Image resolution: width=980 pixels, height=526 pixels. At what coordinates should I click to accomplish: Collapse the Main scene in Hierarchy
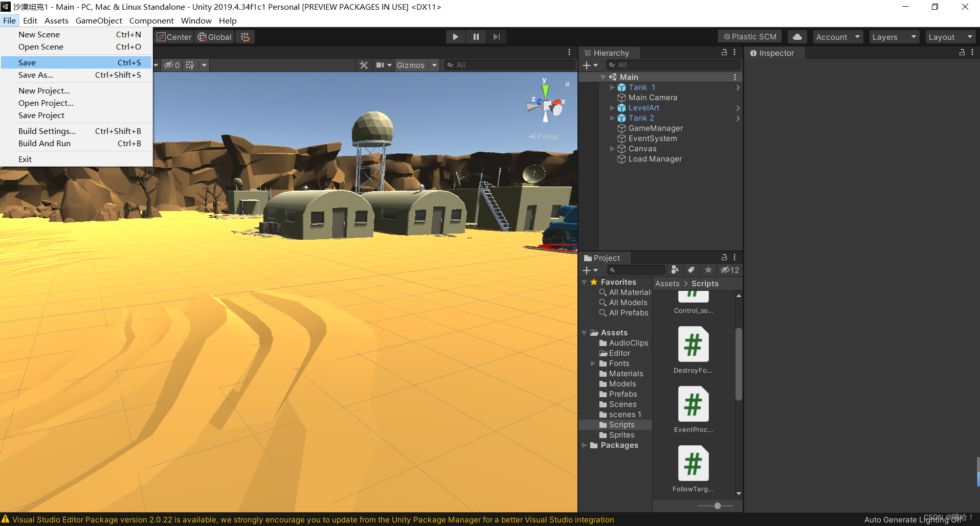point(603,77)
